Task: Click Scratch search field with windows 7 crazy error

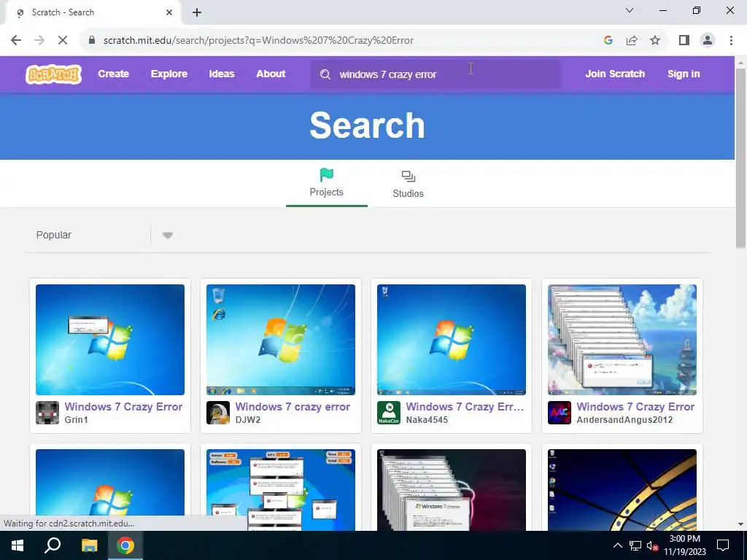Action: [436, 74]
